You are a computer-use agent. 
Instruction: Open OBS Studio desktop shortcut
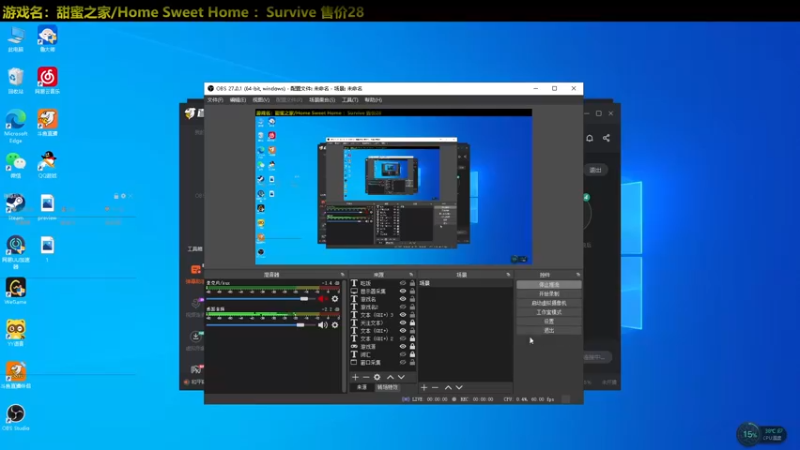tap(15, 417)
